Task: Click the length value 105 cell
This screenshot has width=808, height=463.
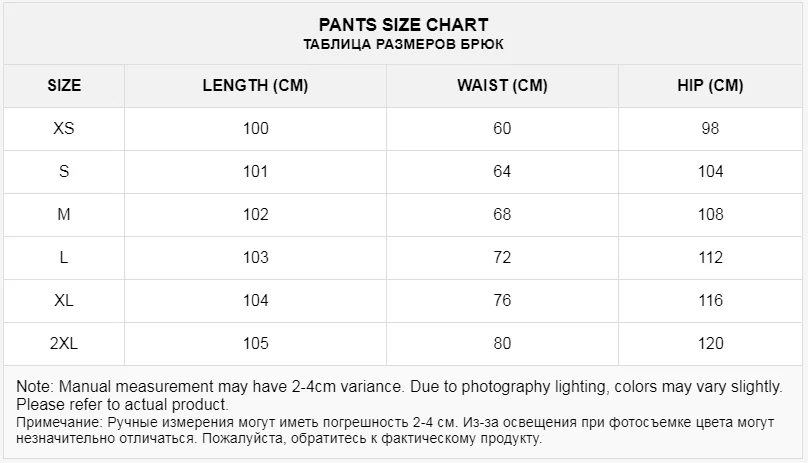Action: (x=255, y=343)
